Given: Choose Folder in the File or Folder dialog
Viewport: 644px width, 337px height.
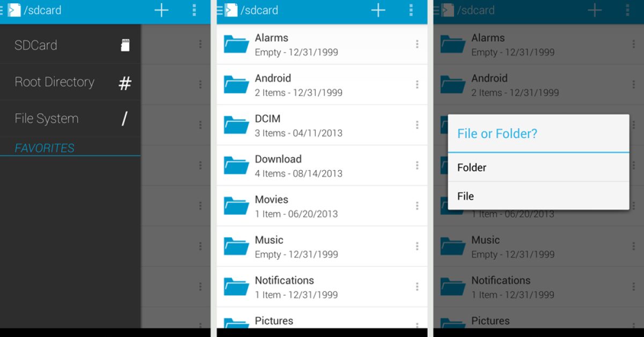Looking at the screenshot, I should [538, 167].
